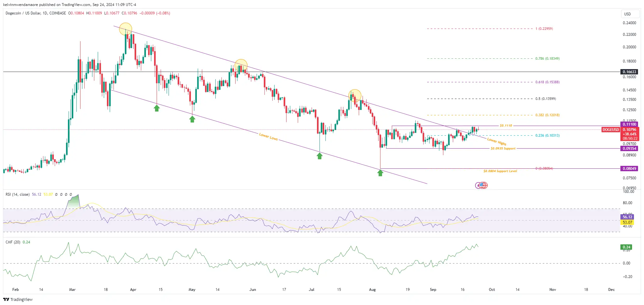The image size is (644, 305).
Task: Select the 1 (0.22959) Fibonacci level label
Action: tap(544, 29)
